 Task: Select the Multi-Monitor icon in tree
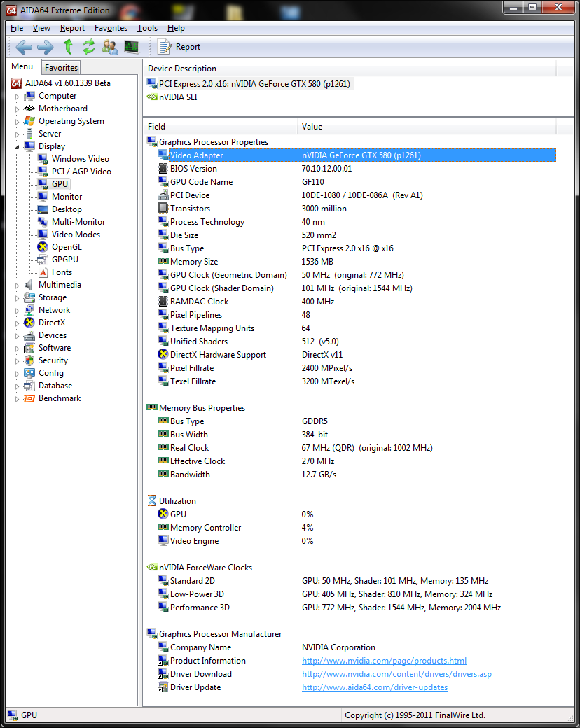[x=43, y=221]
